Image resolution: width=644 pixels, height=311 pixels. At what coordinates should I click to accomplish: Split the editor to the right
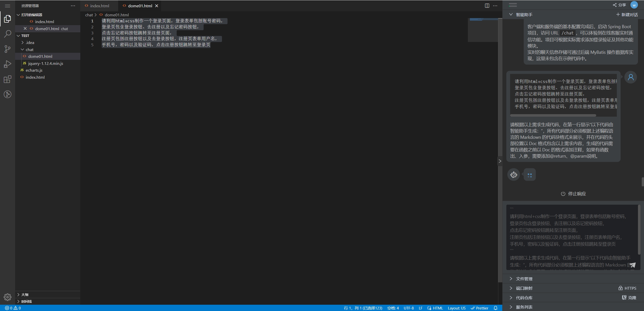coord(487,6)
